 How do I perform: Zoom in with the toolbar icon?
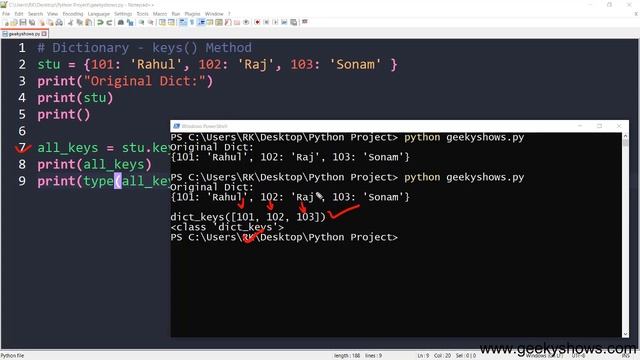point(141,22)
